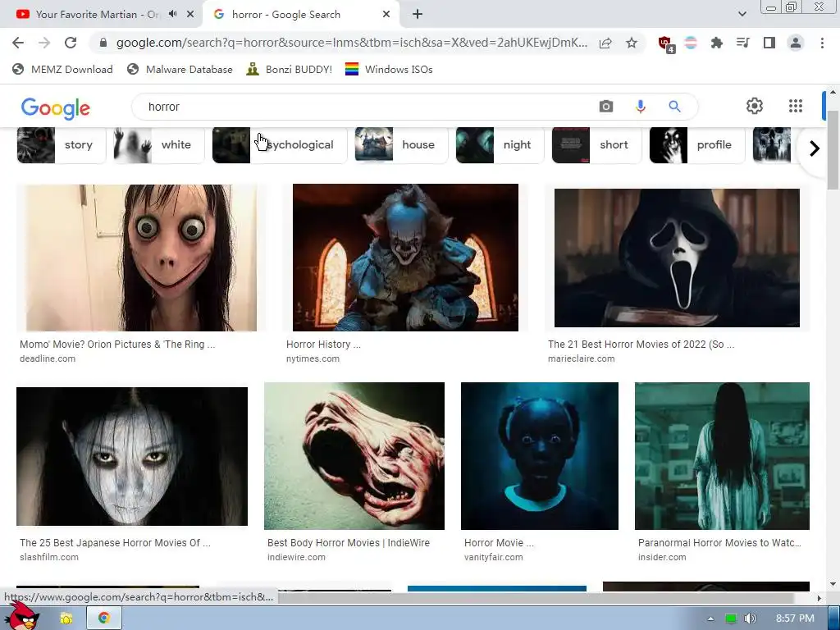Image resolution: width=840 pixels, height=630 pixels.
Task: Toggle the browser side panel
Action: [769, 43]
